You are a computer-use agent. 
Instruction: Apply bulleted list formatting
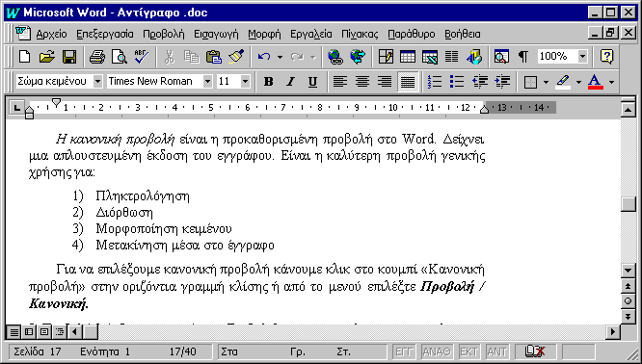(457, 82)
